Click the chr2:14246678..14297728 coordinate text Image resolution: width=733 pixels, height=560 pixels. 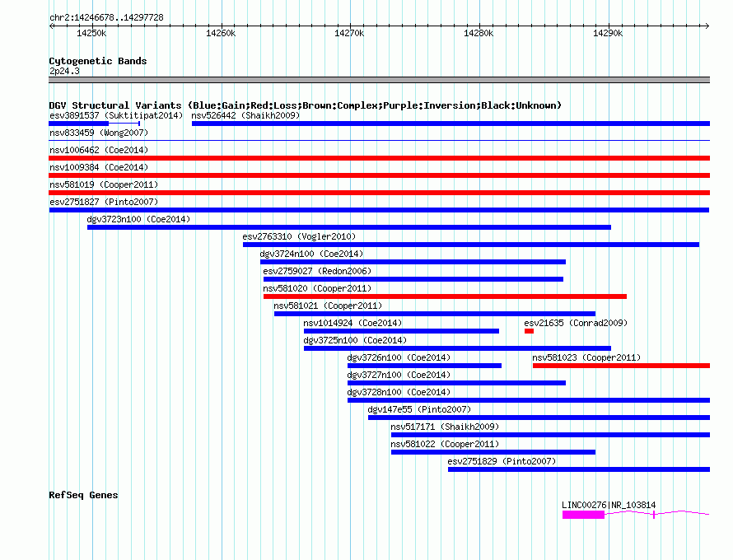click(106, 17)
